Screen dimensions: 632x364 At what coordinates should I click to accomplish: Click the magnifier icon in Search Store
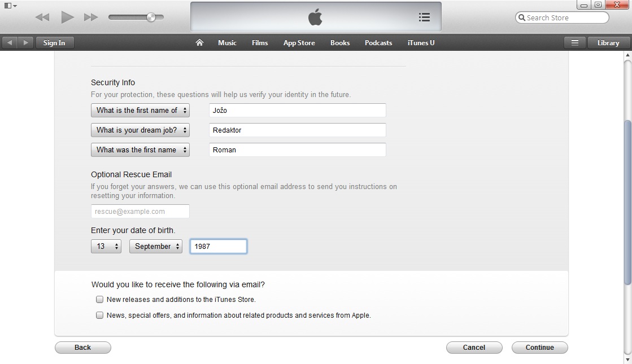coord(522,17)
